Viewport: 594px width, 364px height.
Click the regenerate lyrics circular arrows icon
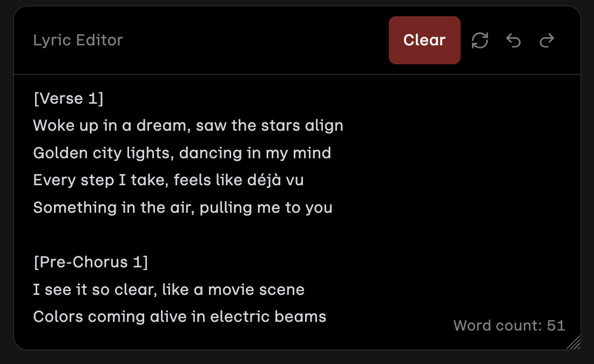[480, 41]
